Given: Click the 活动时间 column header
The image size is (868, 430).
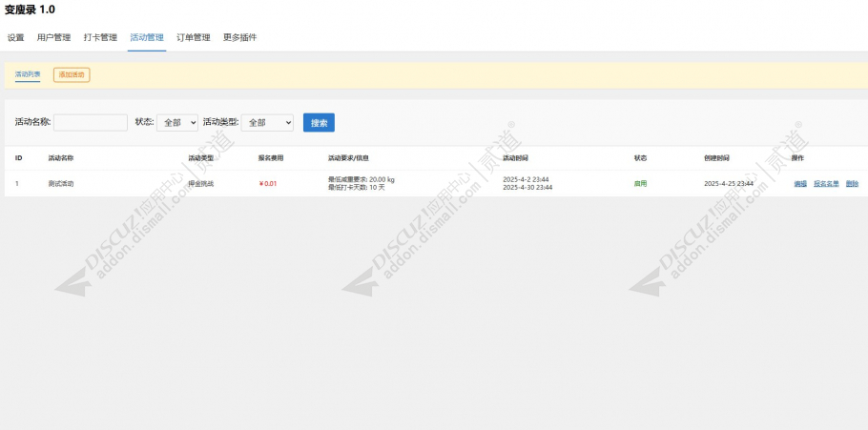Looking at the screenshot, I should click(x=515, y=158).
